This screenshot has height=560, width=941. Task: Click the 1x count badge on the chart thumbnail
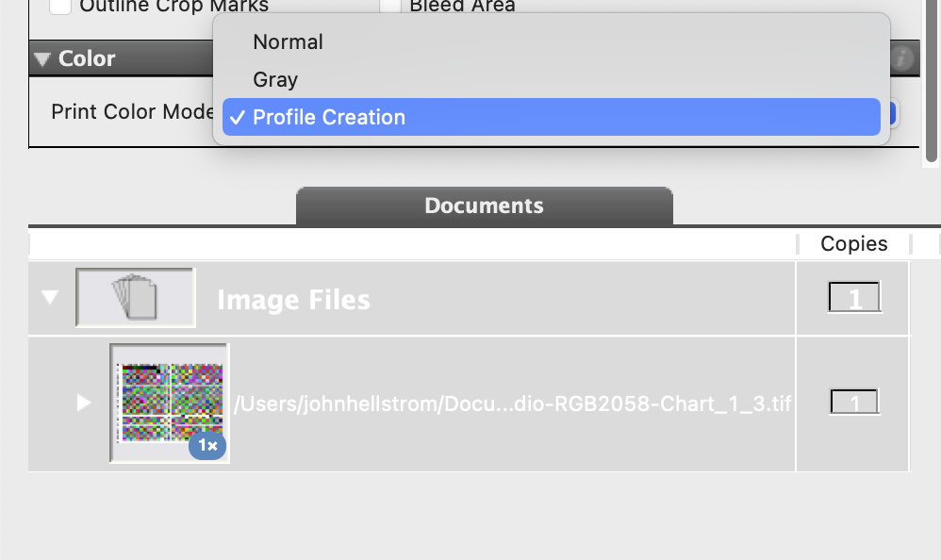206,446
